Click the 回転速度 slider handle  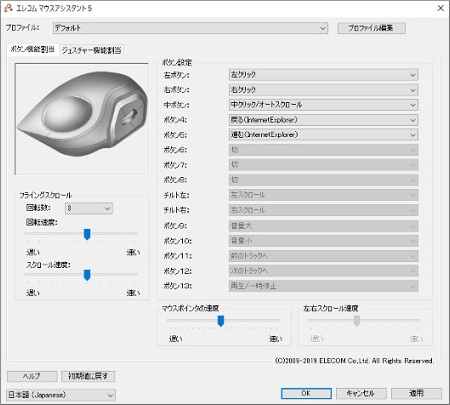[87, 234]
